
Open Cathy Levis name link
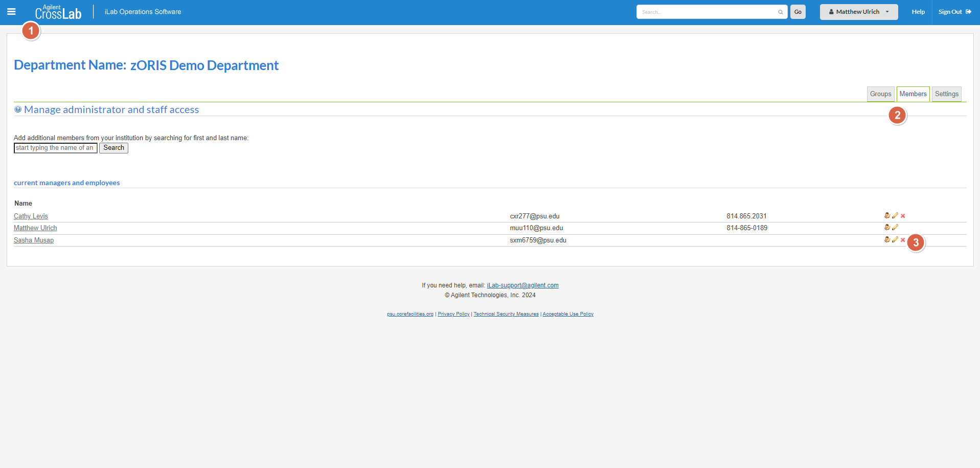(x=31, y=216)
